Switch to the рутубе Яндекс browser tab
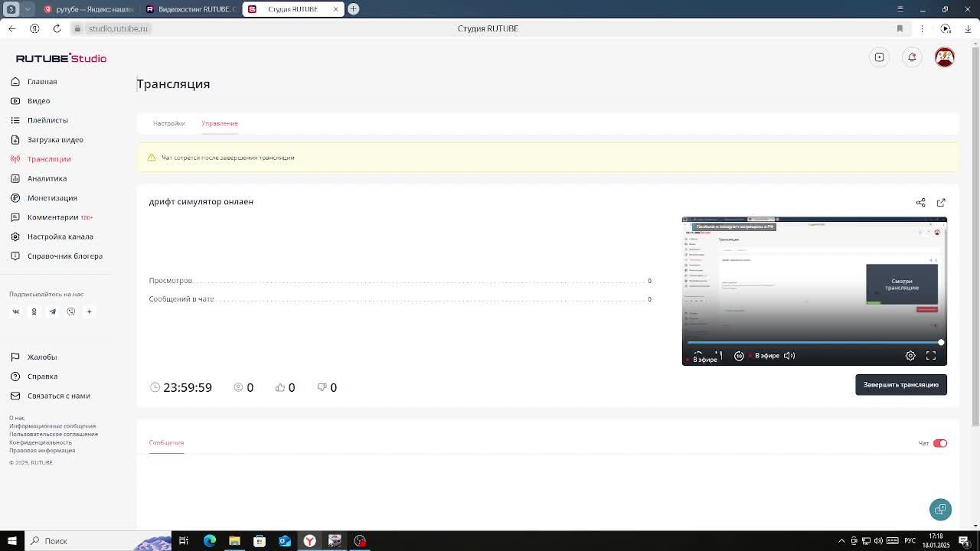Screen dimensions: 980x551 point(89,9)
